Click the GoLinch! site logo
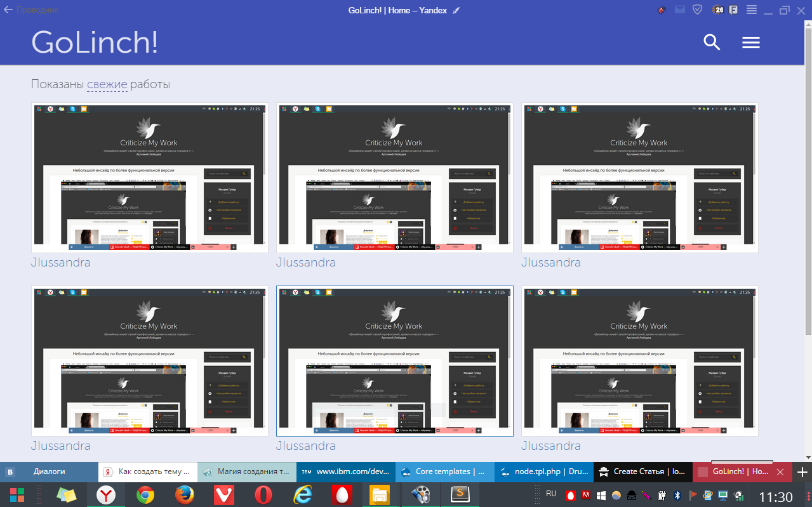 coord(95,43)
